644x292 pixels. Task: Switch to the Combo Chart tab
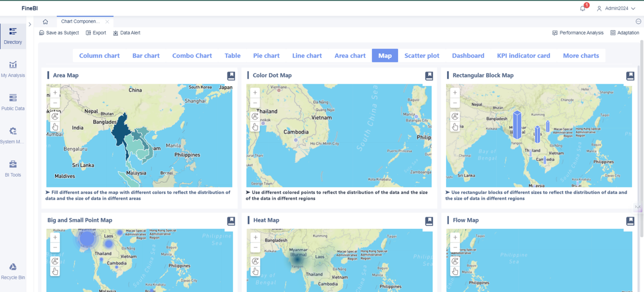click(x=192, y=56)
